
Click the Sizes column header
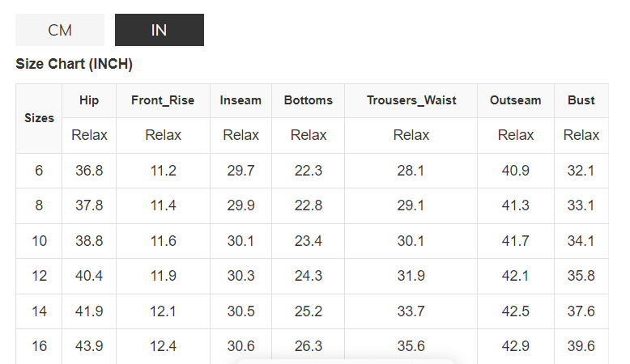point(39,118)
